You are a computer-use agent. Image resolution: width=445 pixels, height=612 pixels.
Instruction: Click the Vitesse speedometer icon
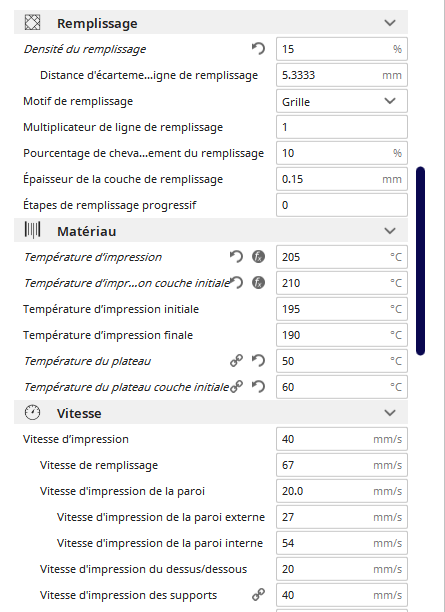coord(32,413)
